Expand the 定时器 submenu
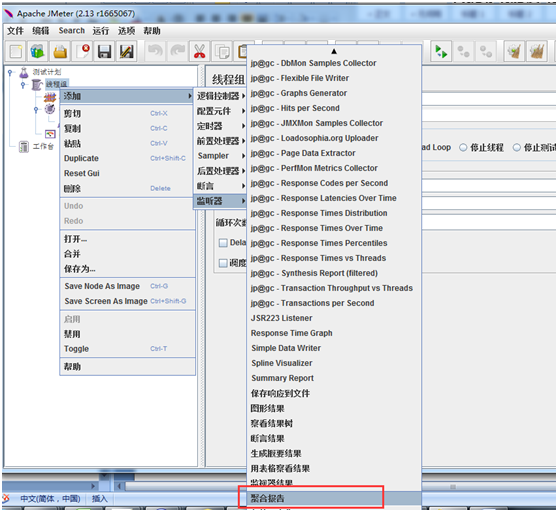Screen dimensions: 558x512 click(220, 126)
